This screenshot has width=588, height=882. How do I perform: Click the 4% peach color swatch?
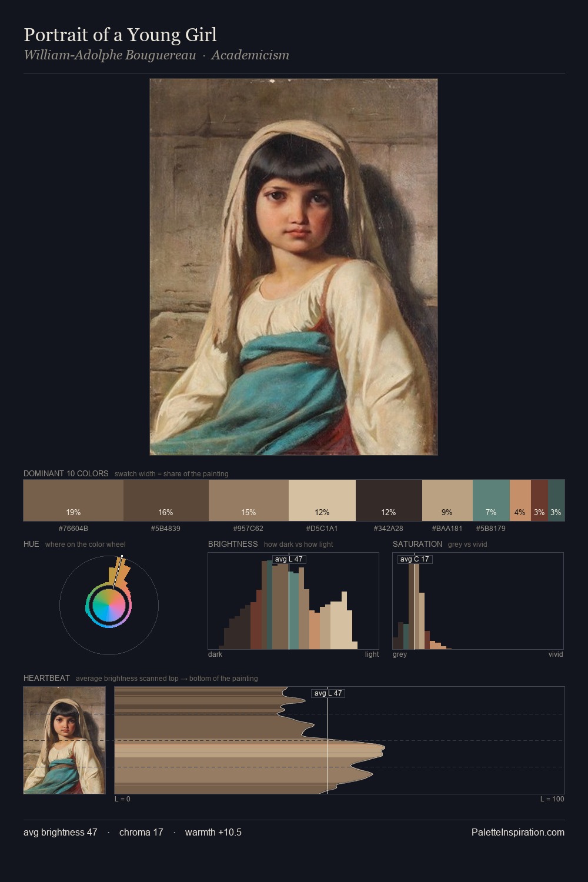pyautogui.click(x=520, y=500)
